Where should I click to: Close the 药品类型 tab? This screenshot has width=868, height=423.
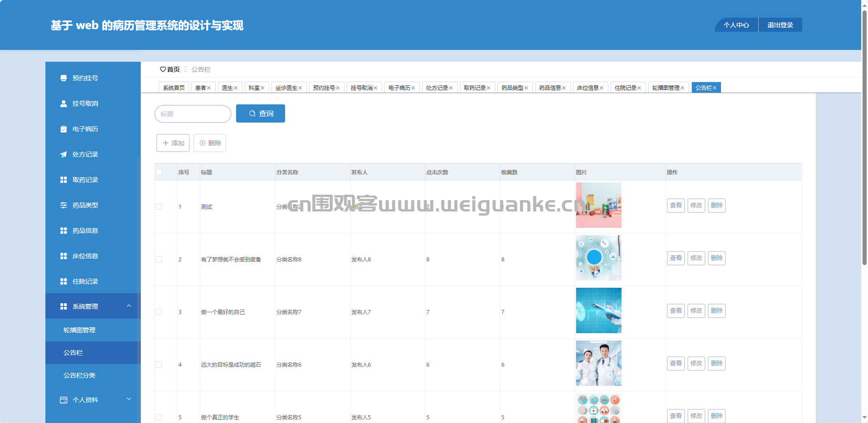tap(526, 88)
